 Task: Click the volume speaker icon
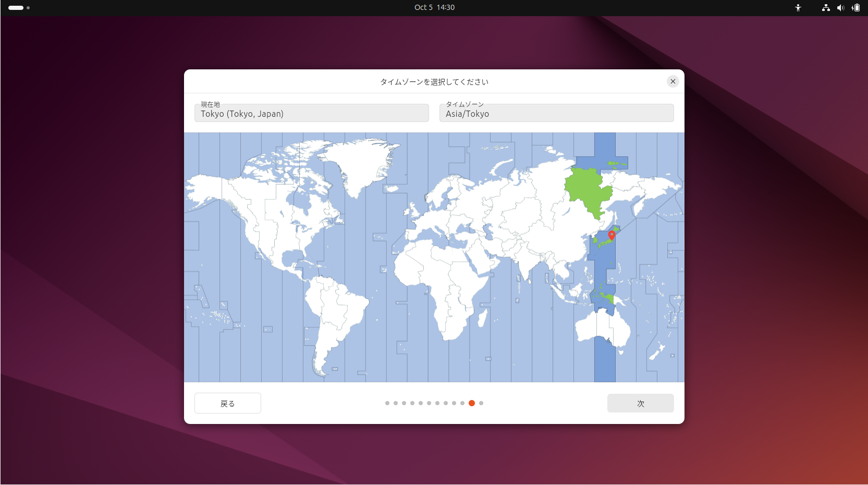tap(840, 8)
